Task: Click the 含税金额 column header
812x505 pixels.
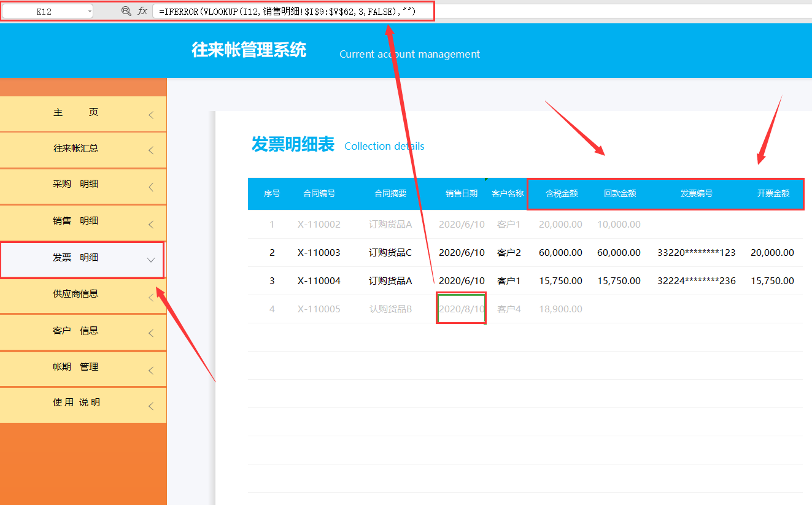Action: coord(562,193)
